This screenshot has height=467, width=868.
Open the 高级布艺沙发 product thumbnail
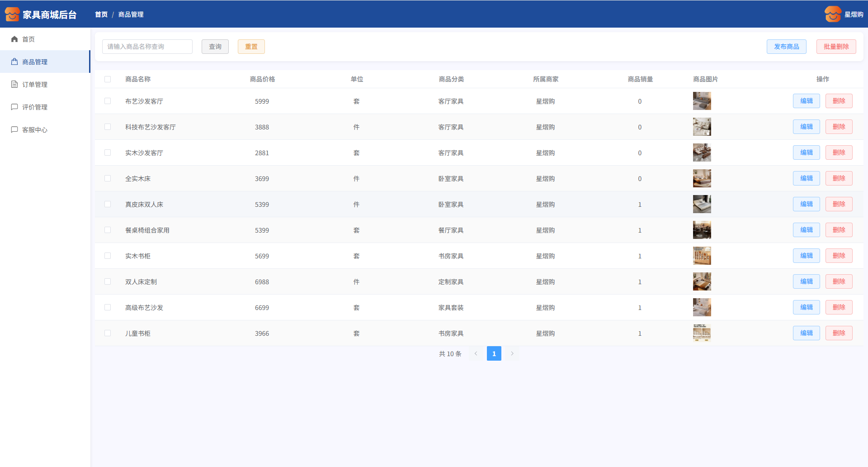702,307
